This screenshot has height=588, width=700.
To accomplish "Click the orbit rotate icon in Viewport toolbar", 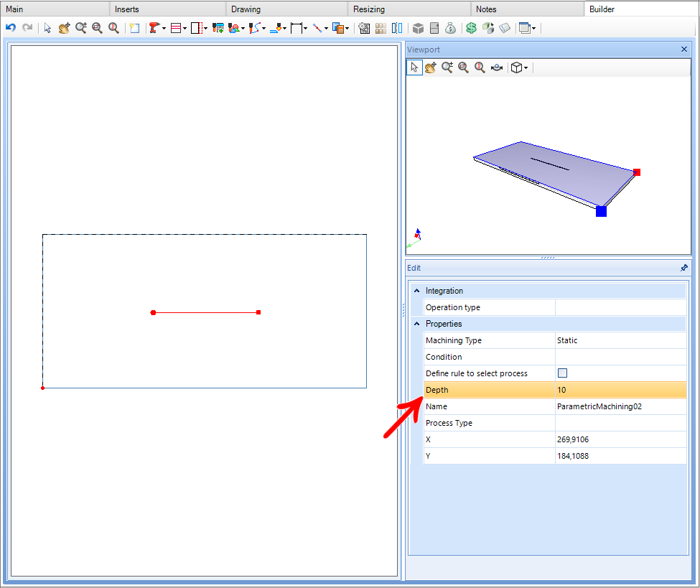I will click(496, 67).
